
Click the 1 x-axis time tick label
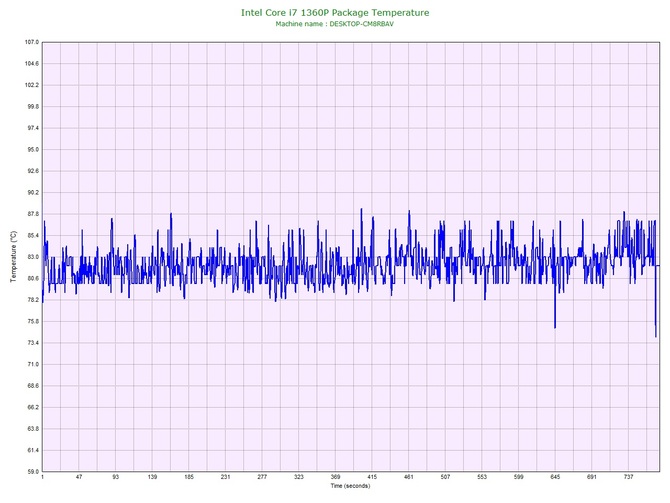pyautogui.click(x=42, y=477)
